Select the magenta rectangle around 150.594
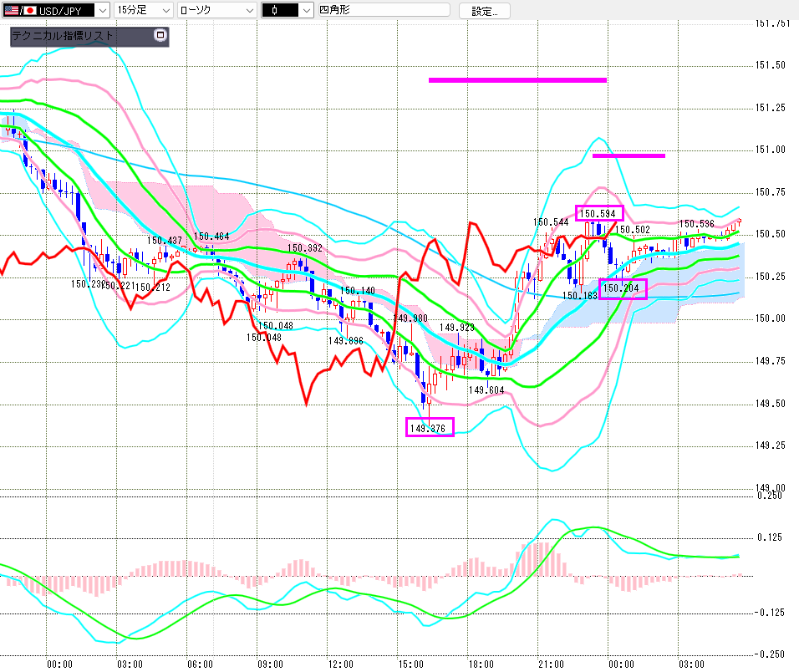 599,213
